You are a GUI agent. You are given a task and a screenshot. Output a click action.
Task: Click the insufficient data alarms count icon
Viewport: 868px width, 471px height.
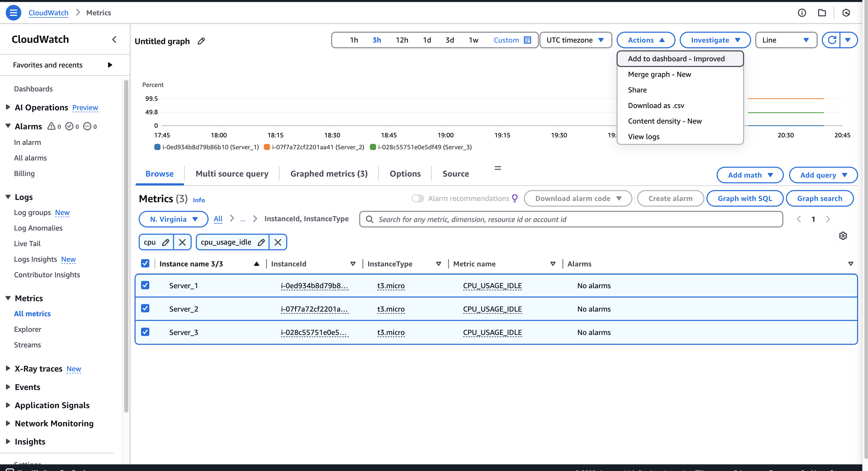(x=87, y=126)
